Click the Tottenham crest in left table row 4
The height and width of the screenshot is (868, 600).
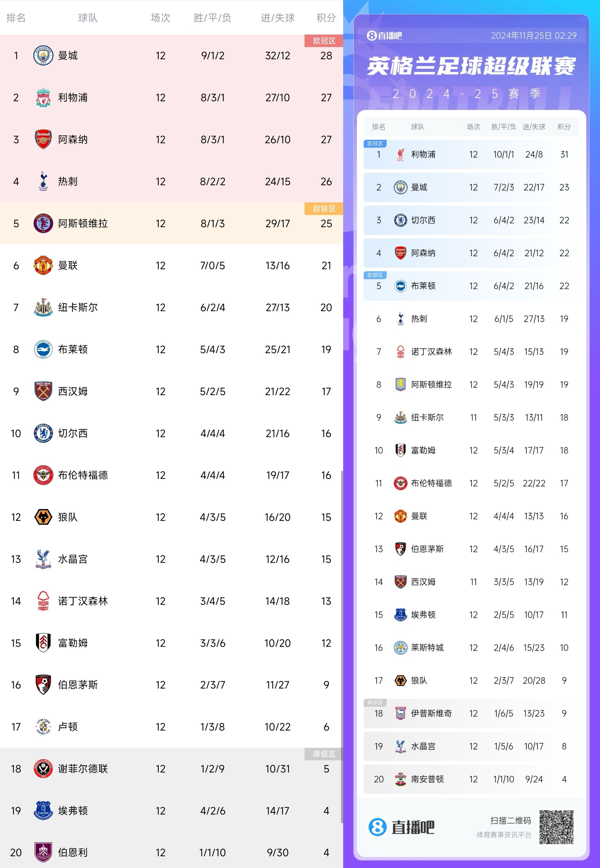[x=43, y=181]
